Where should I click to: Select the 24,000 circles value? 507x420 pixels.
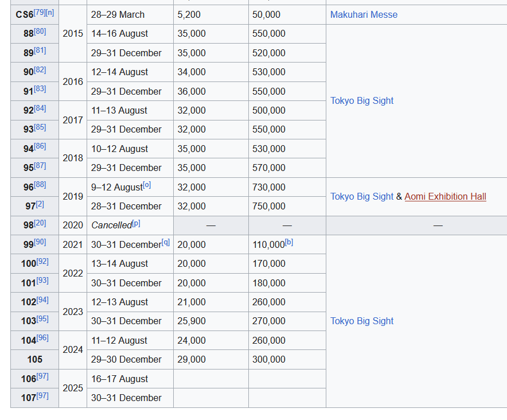[192, 340]
